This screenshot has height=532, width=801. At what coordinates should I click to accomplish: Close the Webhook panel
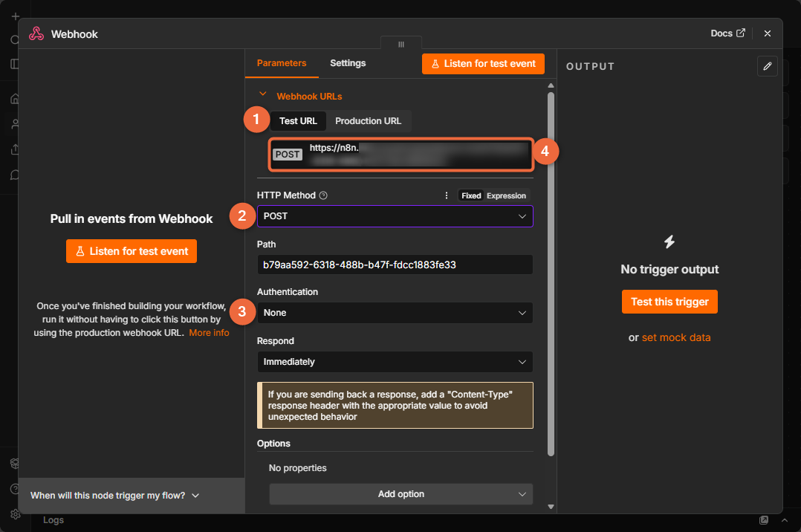click(768, 33)
